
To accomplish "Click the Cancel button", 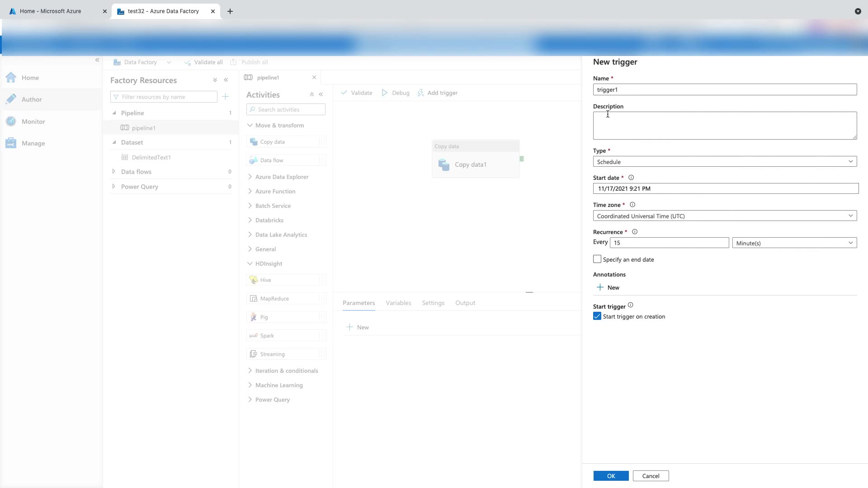I will tap(651, 476).
